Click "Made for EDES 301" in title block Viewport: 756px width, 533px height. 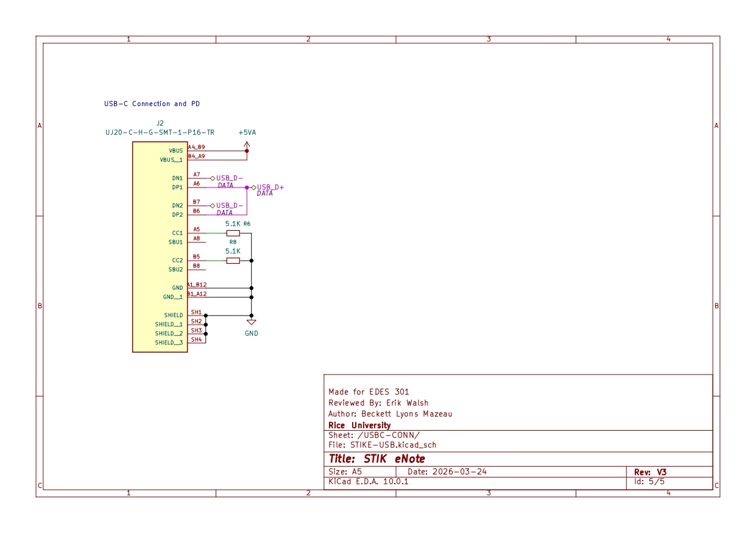pos(369,392)
